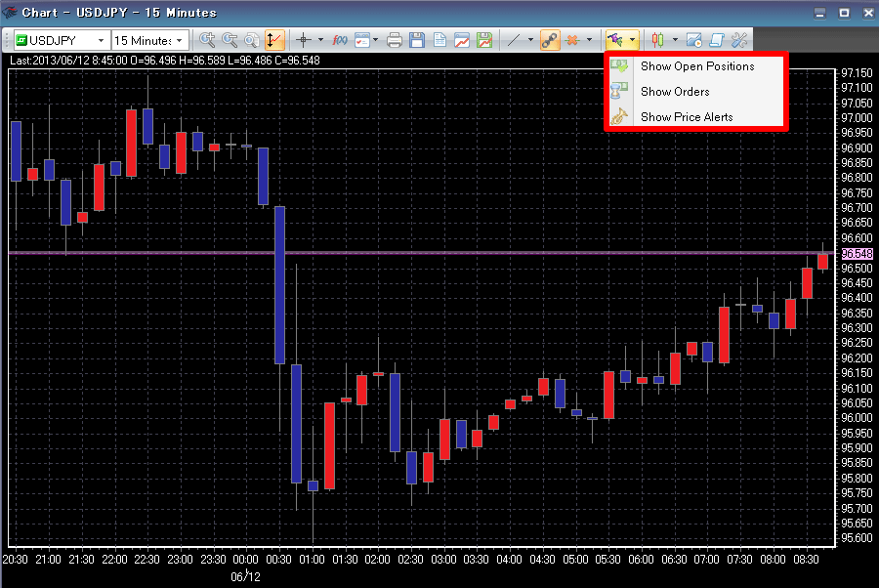Click the blue floppy disk save icon
The width and height of the screenshot is (879, 588).
[x=416, y=40]
